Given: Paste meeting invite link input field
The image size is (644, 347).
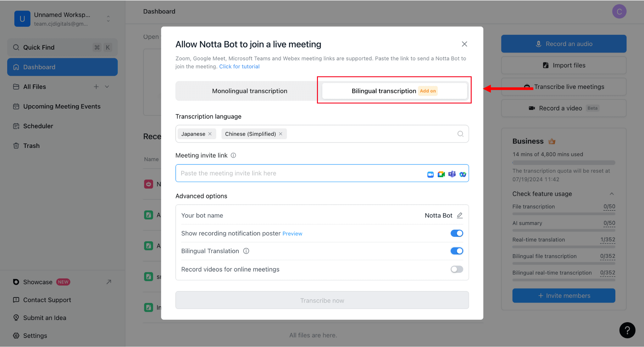Looking at the screenshot, I should click(x=322, y=173).
